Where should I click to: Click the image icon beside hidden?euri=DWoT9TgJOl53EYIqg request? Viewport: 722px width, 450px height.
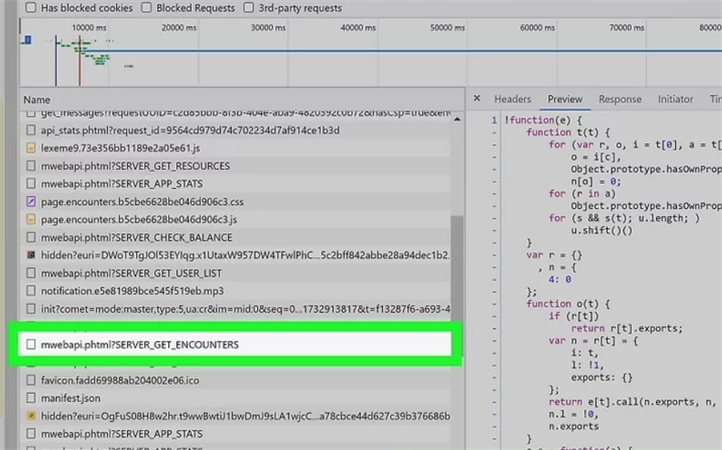32,256
